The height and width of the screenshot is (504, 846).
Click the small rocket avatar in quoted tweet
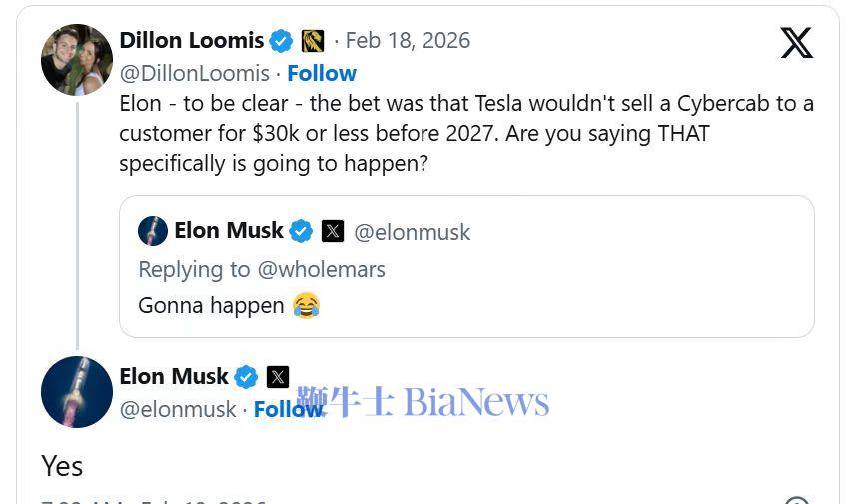coord(153,231)
